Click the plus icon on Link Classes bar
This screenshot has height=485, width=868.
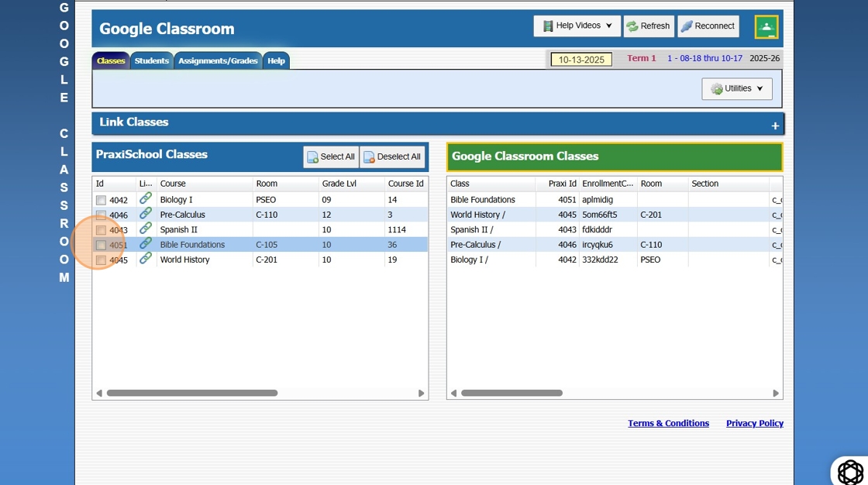(775, 126)
